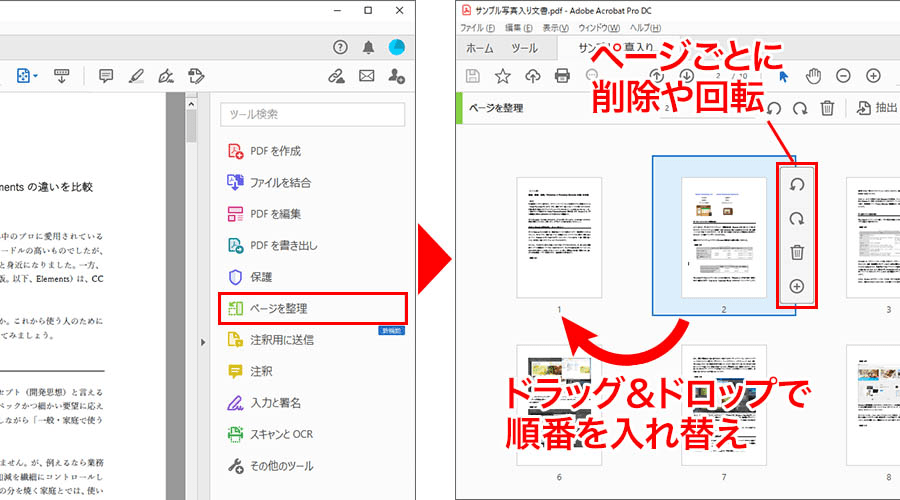Click the print icon in toolbar
Viewport: 900px width, 500px height.
point(562,76)
